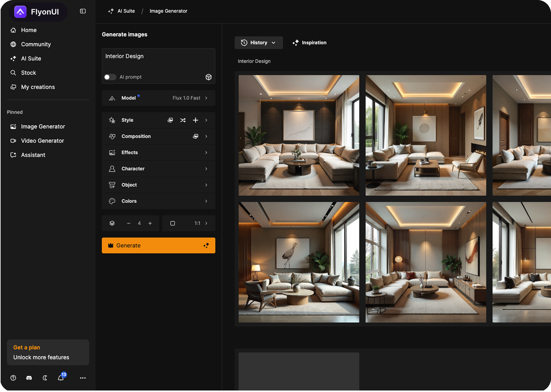Viewport: 551px width, 392px height.
Task: Expand the Style row chevron
Action: tap(206, 120)
